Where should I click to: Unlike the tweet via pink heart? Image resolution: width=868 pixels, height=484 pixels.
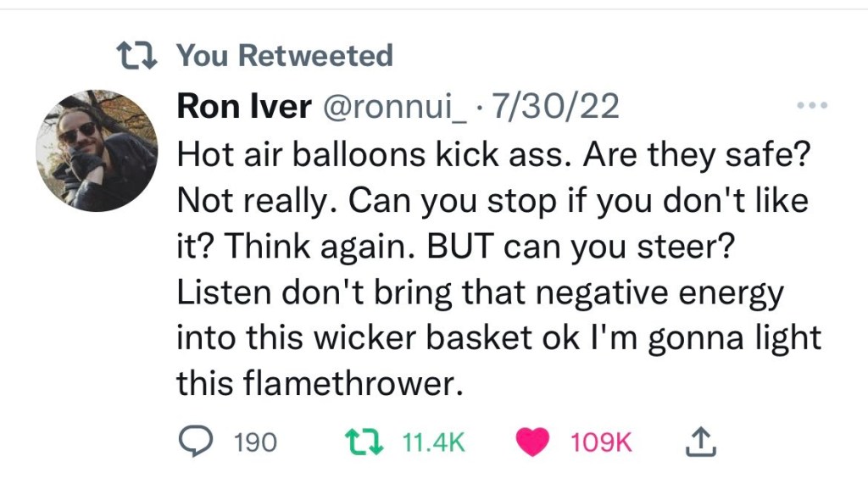532,442
